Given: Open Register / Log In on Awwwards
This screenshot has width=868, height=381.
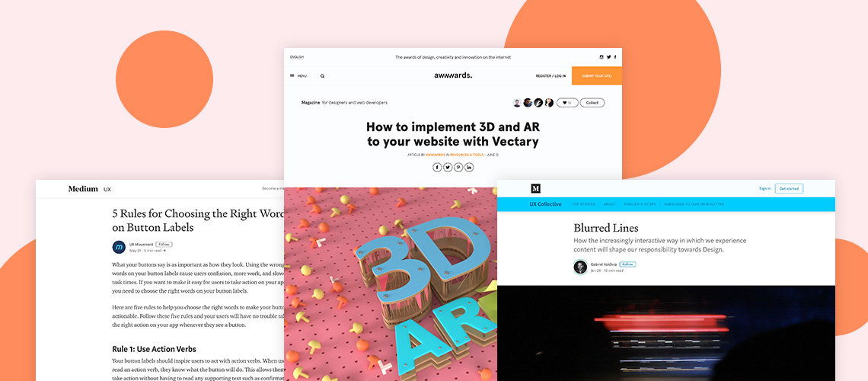Looking at the screenshot, I should (550, 76).
